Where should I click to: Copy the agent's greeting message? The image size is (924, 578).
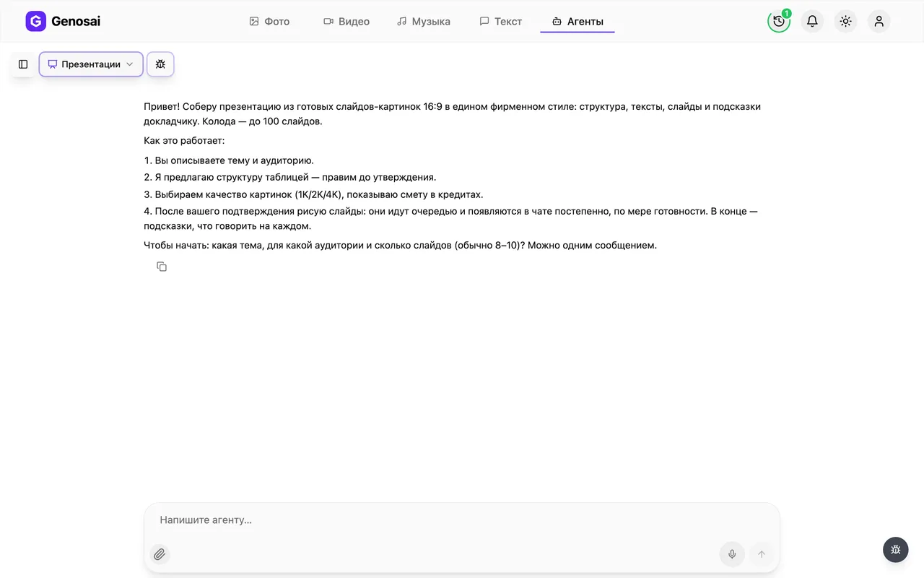(x=162, y=267)
